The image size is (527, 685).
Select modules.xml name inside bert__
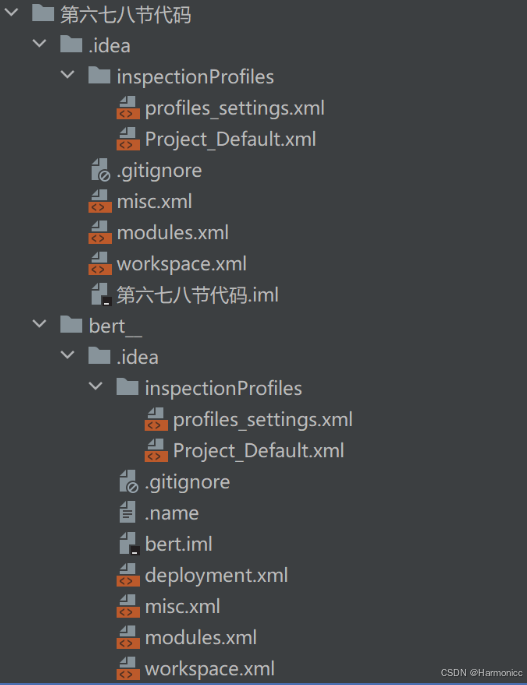[201, 638]
